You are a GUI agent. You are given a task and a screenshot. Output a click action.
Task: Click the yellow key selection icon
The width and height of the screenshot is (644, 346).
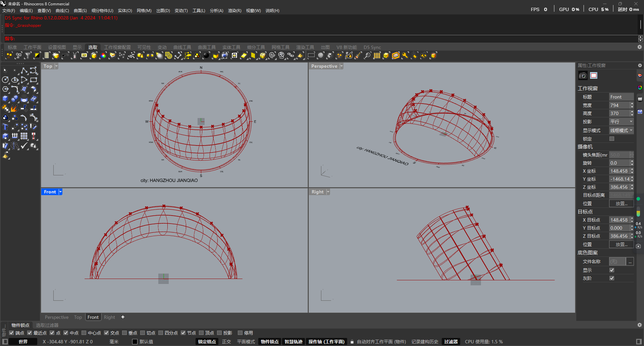pos(405,55)
